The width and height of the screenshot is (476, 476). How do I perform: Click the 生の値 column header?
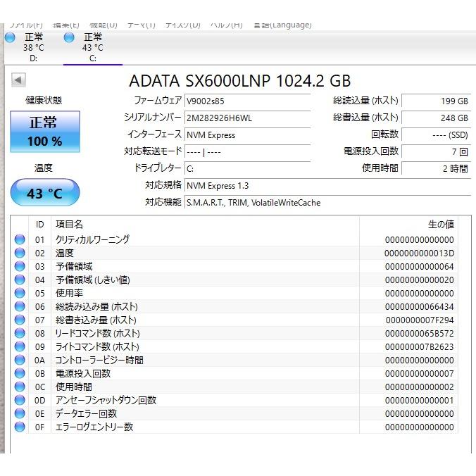(x=408, y=225)
